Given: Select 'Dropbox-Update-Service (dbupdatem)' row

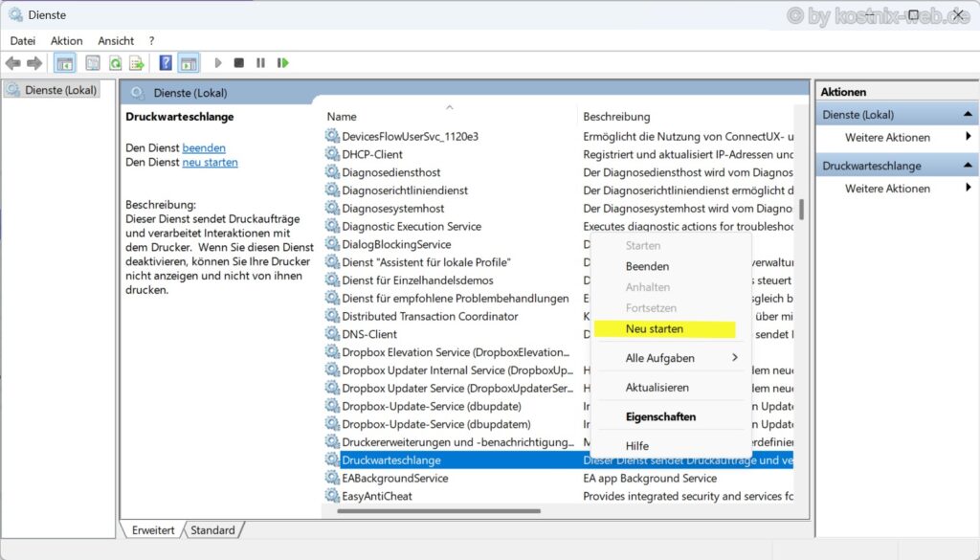Looking at the screenshot, I should tap(436, 424).
